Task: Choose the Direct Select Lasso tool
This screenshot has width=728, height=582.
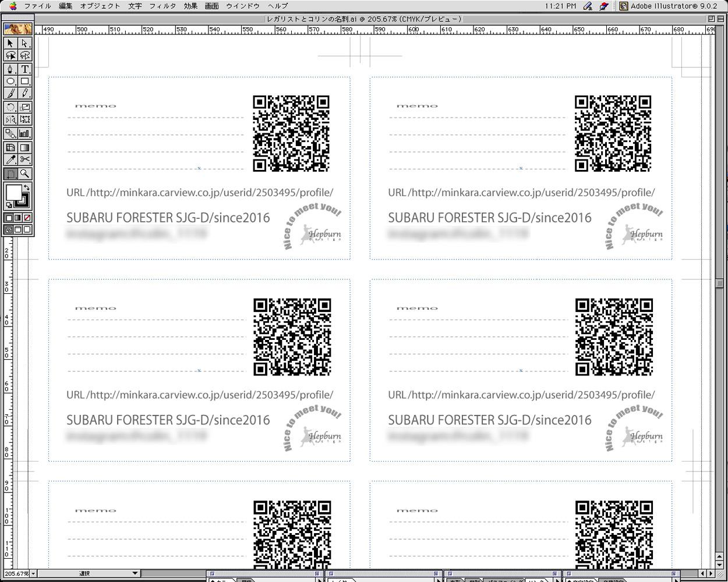Action: click(25, 55)
